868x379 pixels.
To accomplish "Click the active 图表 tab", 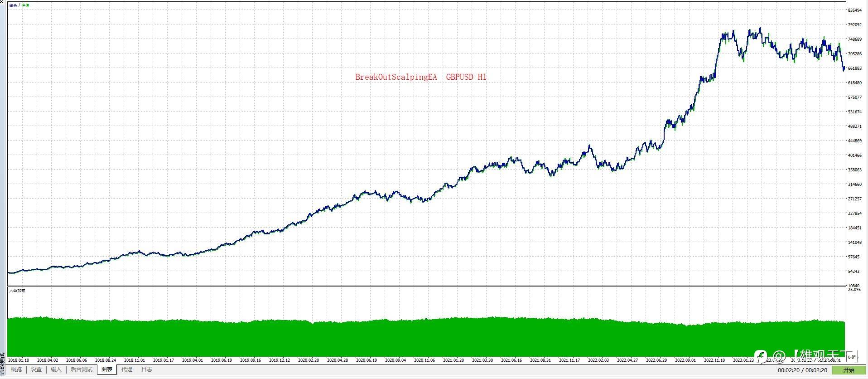I will point(107,369).
